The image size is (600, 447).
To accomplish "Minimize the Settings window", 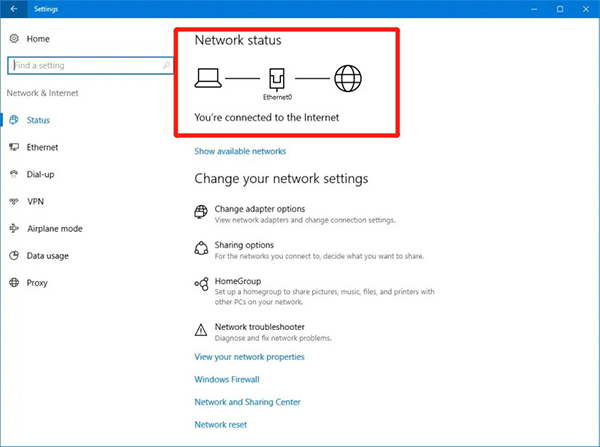I will point(534,9).
